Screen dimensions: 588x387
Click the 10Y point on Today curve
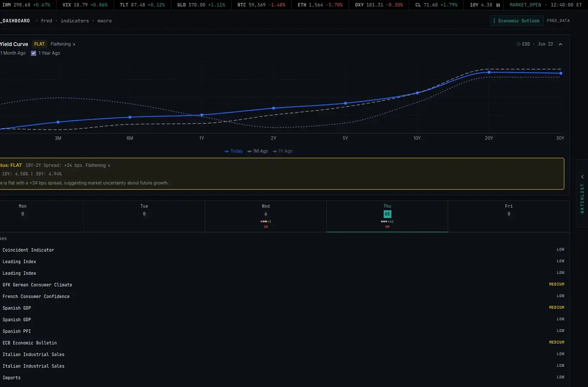point(417,93)
